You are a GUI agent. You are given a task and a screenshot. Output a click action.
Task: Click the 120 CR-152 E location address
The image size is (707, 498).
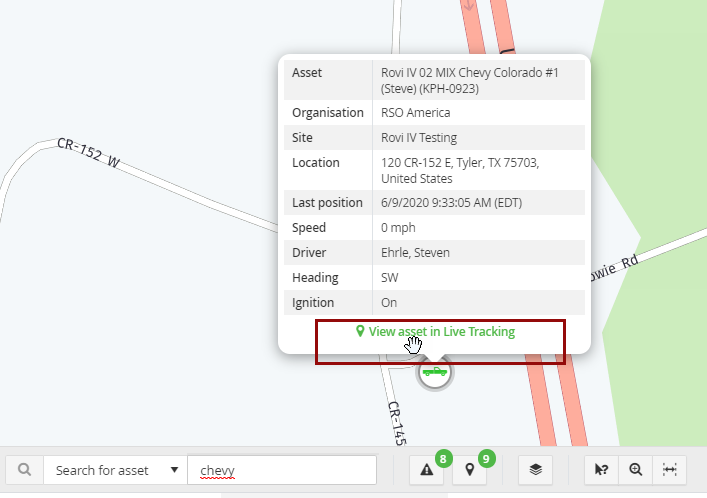point(460,170)
